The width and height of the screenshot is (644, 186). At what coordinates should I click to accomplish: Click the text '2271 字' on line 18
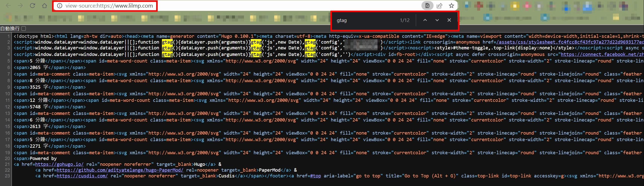pos(39,146)
